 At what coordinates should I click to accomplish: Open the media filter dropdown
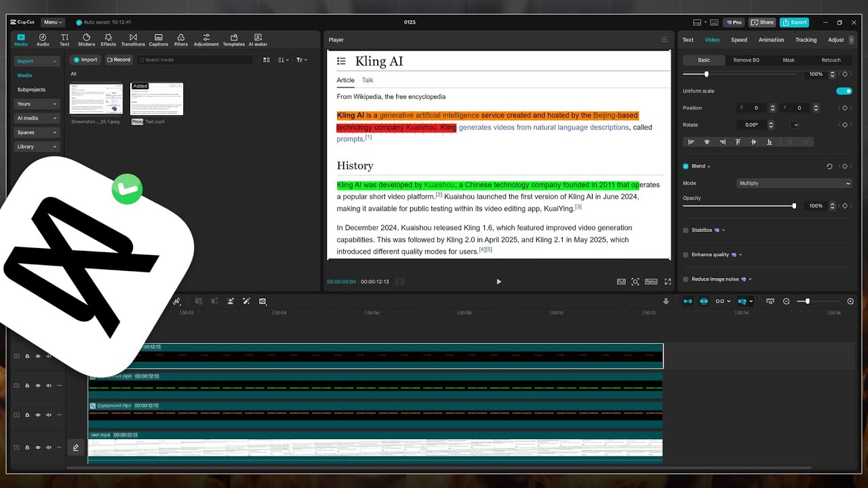click(302, 60)
